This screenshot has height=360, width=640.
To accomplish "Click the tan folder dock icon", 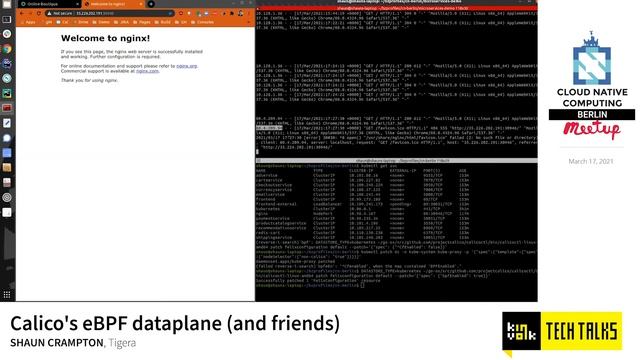I will [x=7, y=167].
